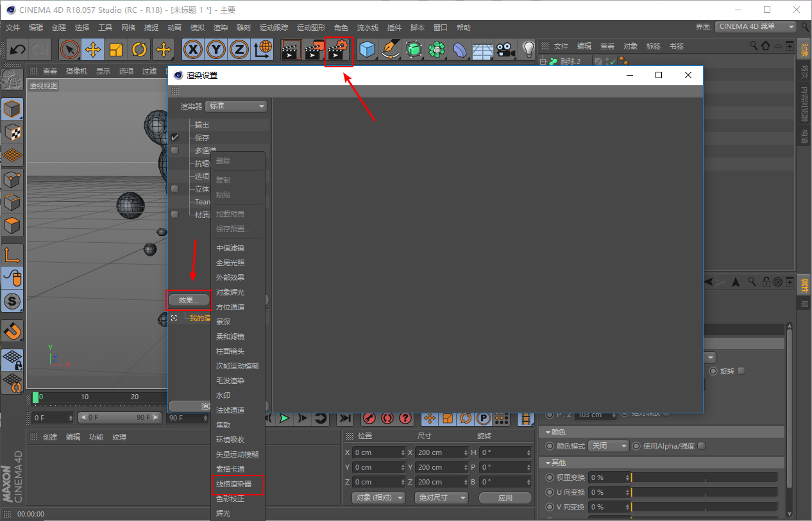Toggle the Save (保存) checkbox in render settings
The image size is (812, 521).
point(174,137)
